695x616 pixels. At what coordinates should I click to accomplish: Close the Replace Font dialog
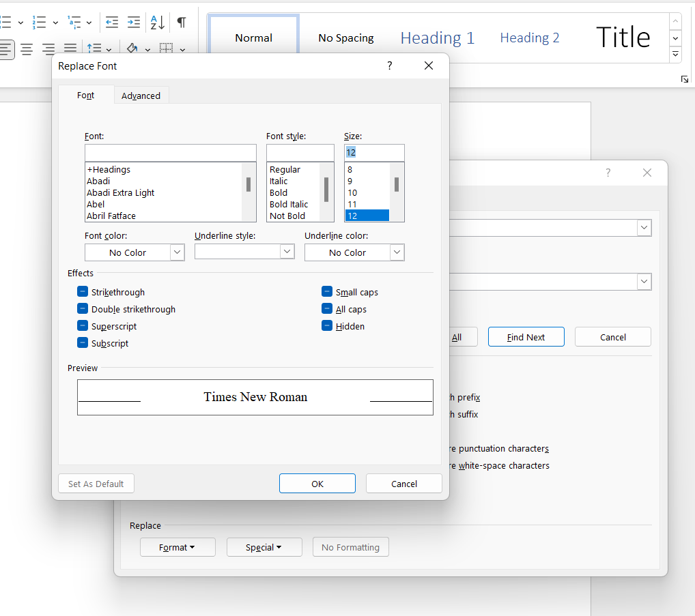click(429, 65)
